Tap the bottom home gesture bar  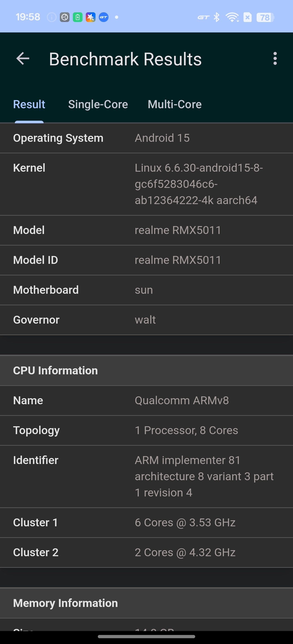(x=146, y=637)
